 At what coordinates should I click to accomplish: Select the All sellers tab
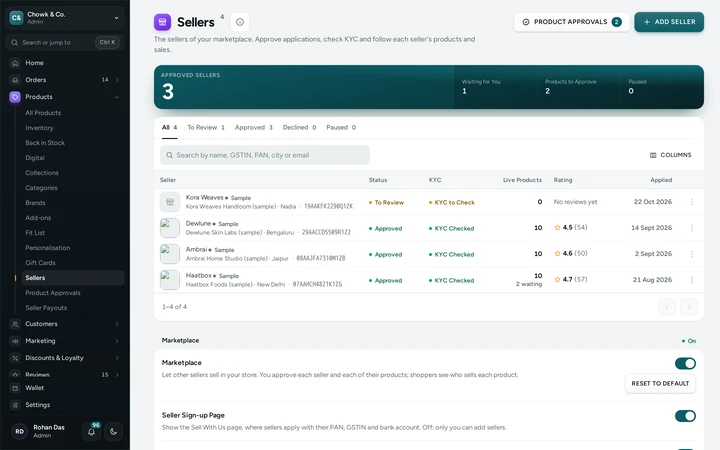point(169,128)
